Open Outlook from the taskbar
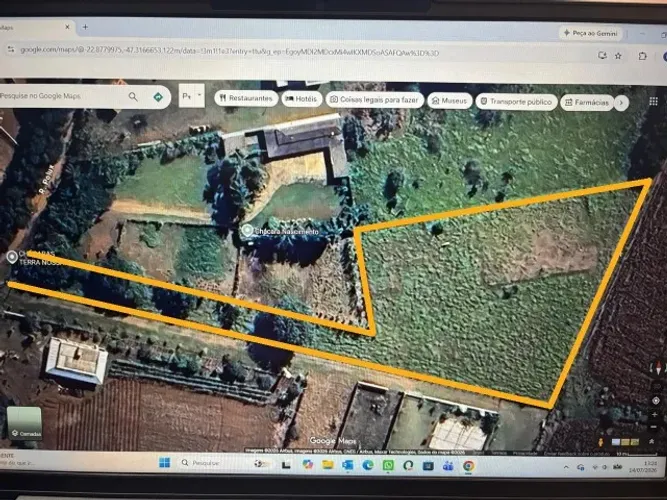 pyautogui.click(x=348, y=465)
